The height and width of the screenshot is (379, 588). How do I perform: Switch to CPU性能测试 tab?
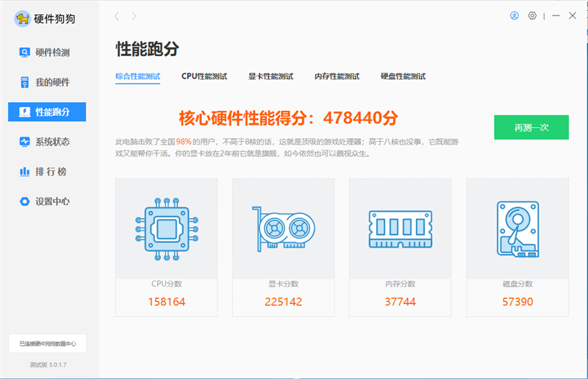pyautogui.click(x=204, y=76)
